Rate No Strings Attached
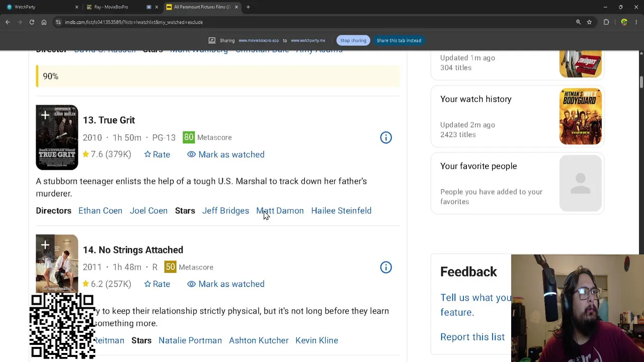The width and height of the screenshot is (644, 362). 157,284
